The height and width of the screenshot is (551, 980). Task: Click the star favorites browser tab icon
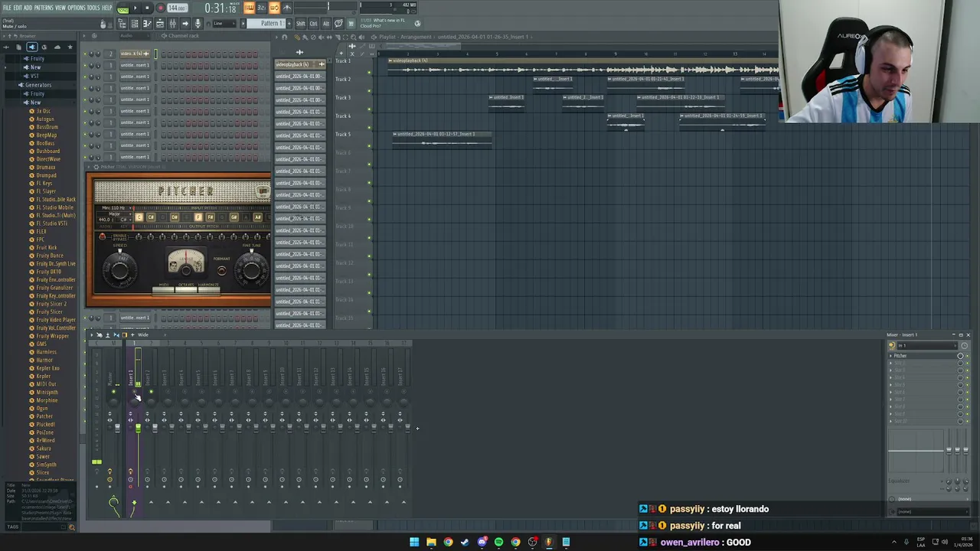click(70, 47)
